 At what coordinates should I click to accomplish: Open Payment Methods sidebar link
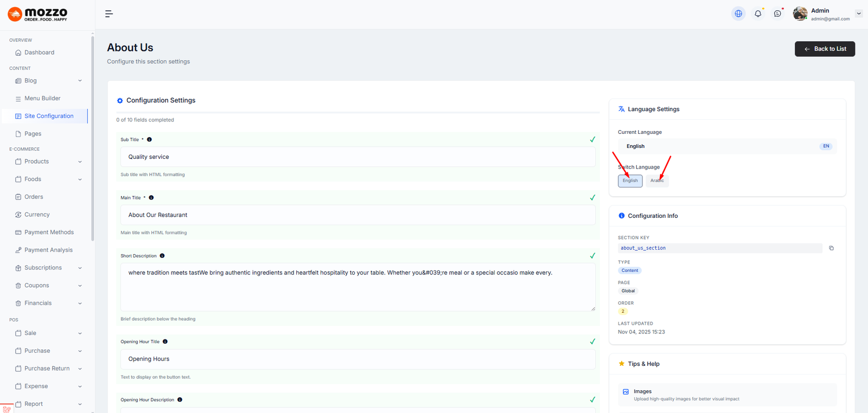[x=49, y=233]
